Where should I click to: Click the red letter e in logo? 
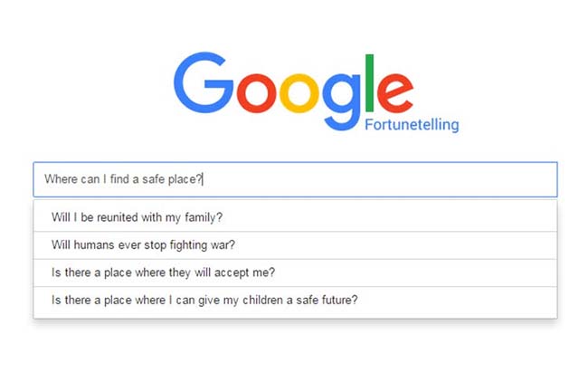pos(395,93)
